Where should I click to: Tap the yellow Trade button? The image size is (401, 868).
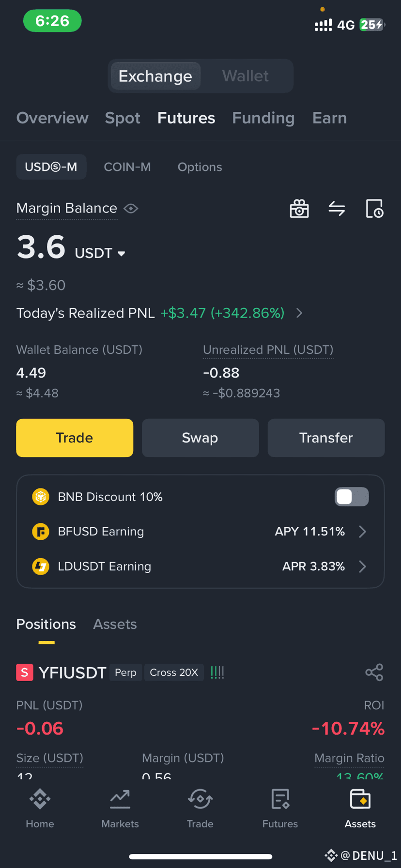[75, 438]
